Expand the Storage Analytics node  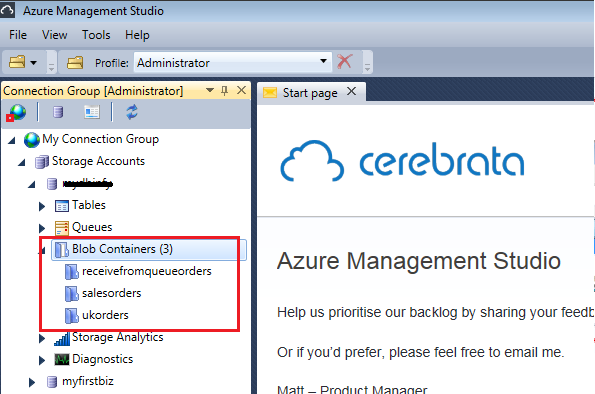42,338
